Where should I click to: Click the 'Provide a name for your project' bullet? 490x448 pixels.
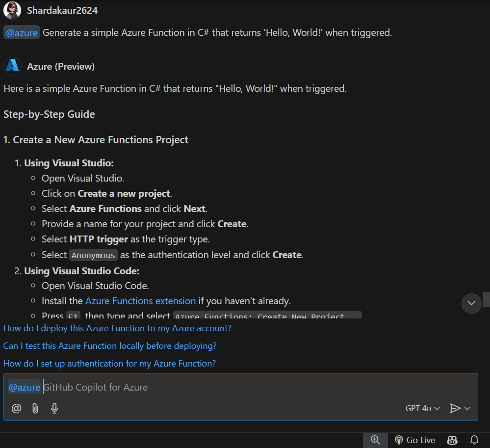(145, 224)
